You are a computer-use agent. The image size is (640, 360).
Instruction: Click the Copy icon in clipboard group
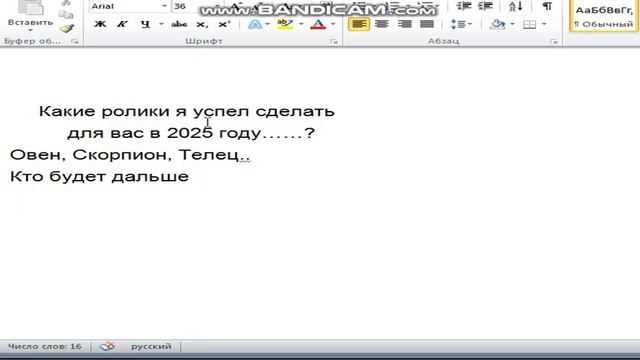click(x=66, y=15)
